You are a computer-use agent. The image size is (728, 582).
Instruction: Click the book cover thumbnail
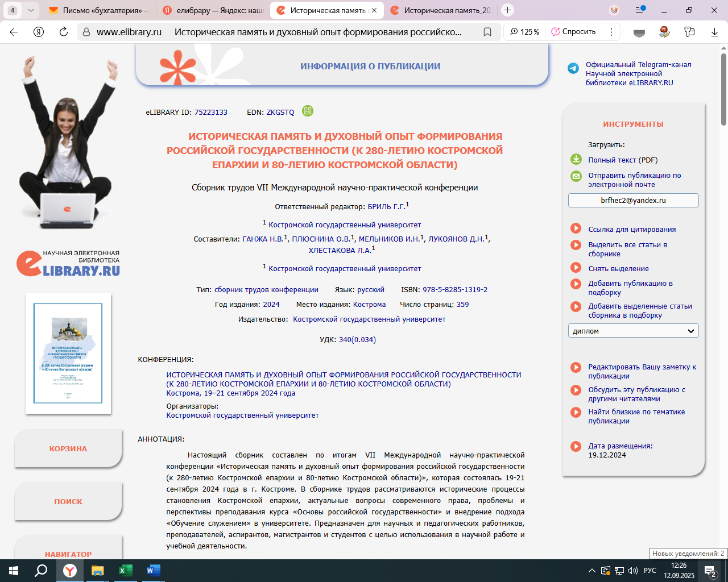click(68, 353)
